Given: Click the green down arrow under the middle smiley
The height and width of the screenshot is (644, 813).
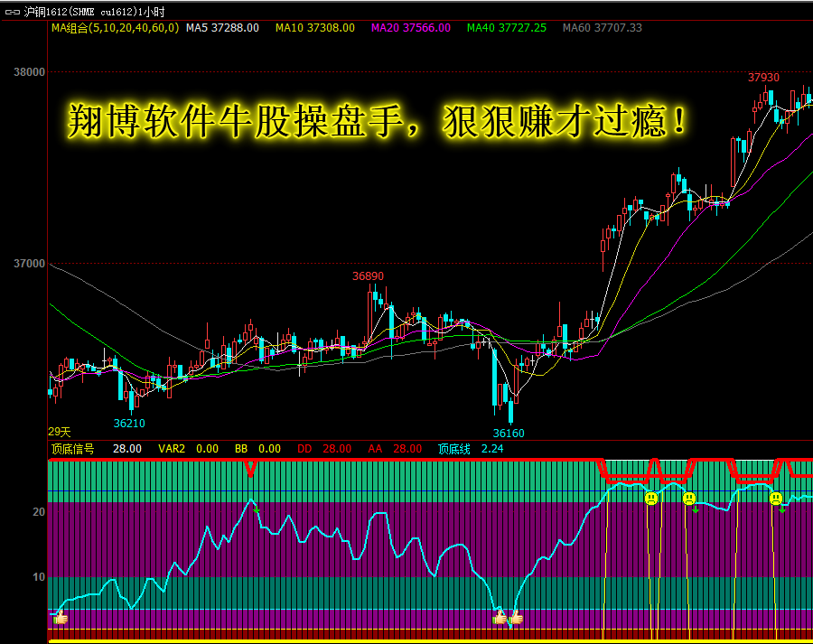Looking at the screenshot, I should point(696,510).
